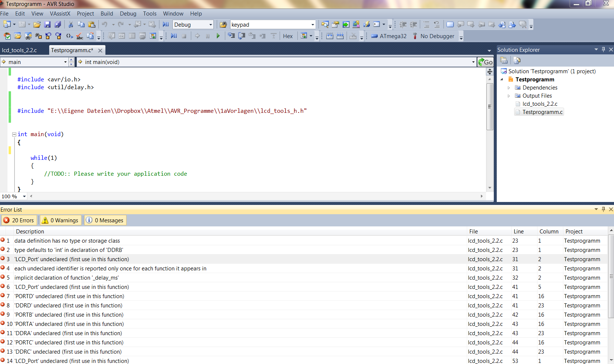The image size is (614, 364).
Task: Click the Copy icon in the toolbar
Action: click(81, 24)
